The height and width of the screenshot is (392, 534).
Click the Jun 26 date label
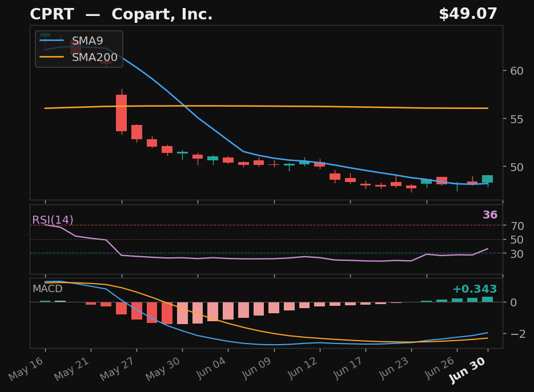(x=439, y=368)
